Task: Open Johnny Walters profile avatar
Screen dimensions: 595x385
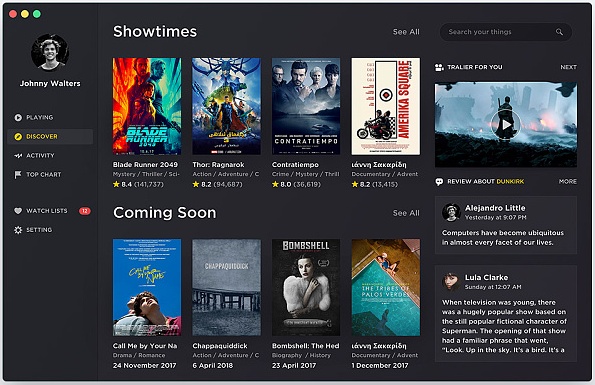Action: pyautogui.click(x=50, y=53)
